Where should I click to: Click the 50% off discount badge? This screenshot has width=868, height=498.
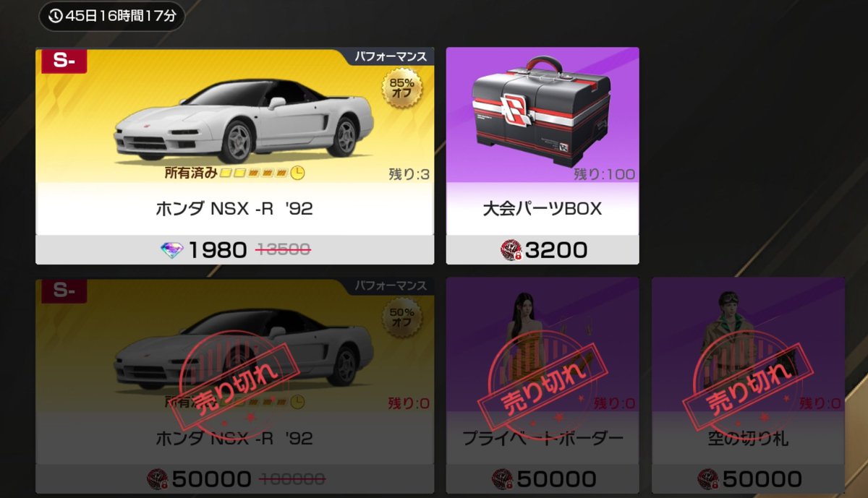click(x=403, y=319)
